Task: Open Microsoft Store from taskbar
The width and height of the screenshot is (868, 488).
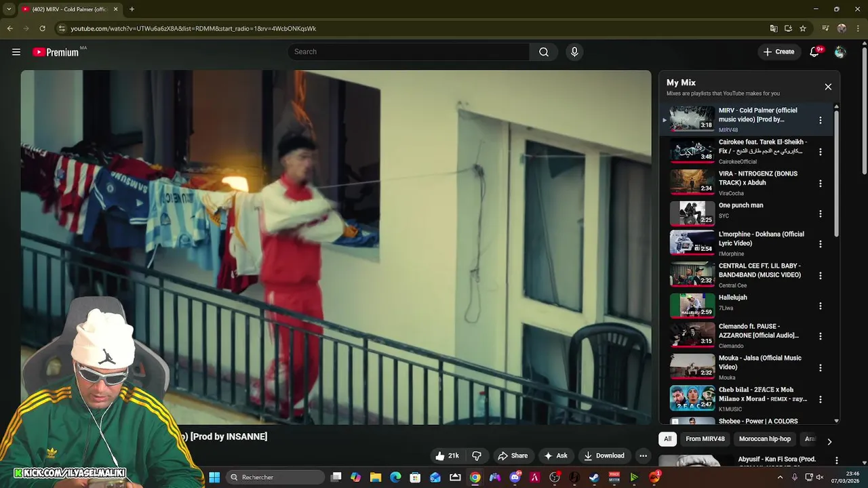Action: 415,477
